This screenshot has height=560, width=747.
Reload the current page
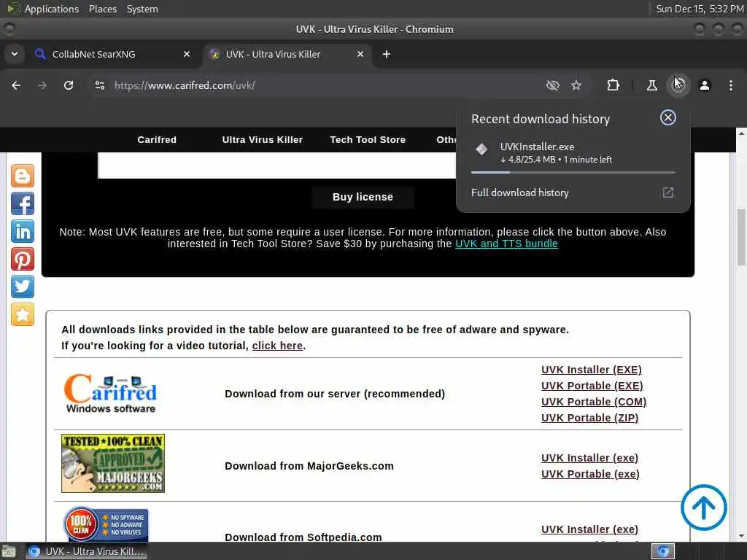pos(69,85)
